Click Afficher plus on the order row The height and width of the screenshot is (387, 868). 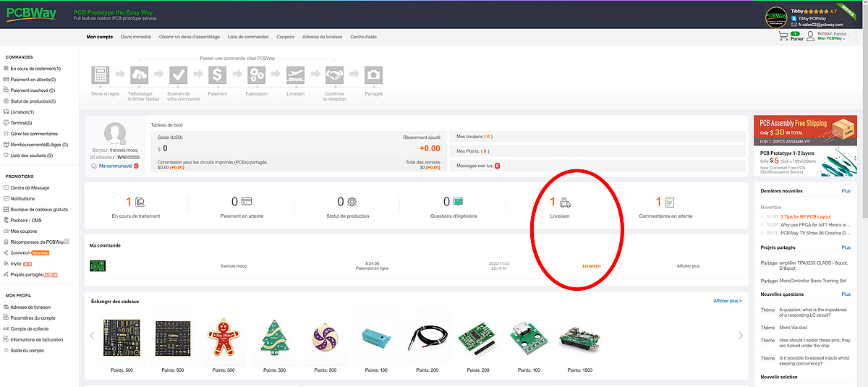coord(688,266)
